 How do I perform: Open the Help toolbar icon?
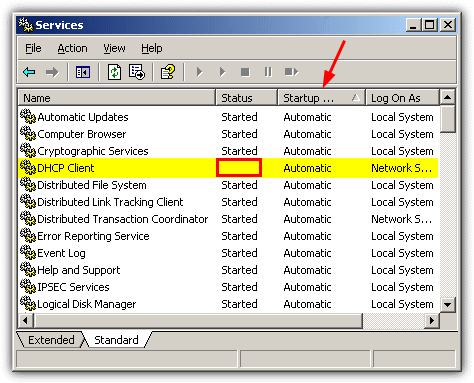pyautogui.click(x=168, y=72)
